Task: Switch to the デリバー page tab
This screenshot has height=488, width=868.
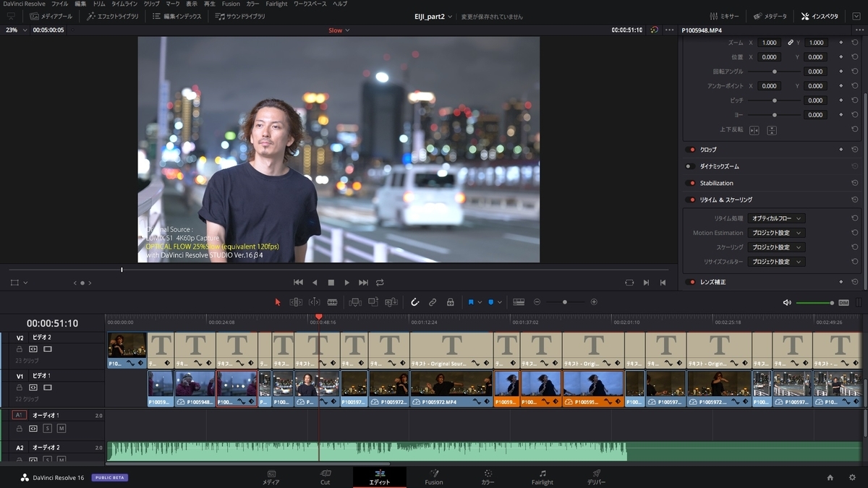Action: coord(597,477)
